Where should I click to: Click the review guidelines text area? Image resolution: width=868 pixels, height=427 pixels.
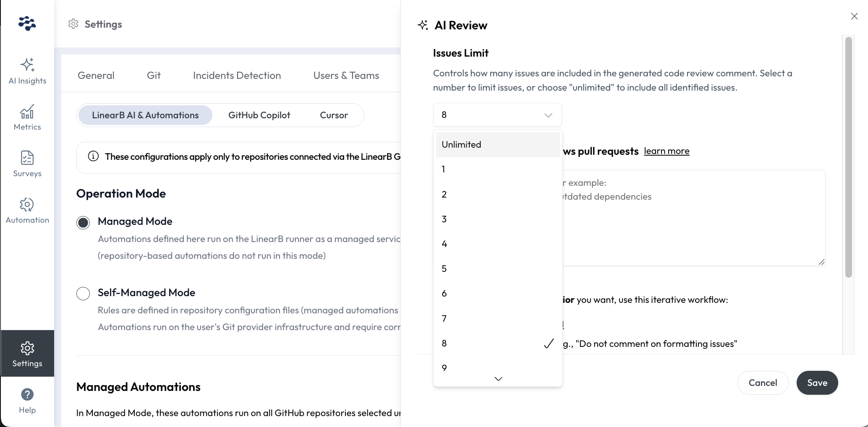coord(693,227)
